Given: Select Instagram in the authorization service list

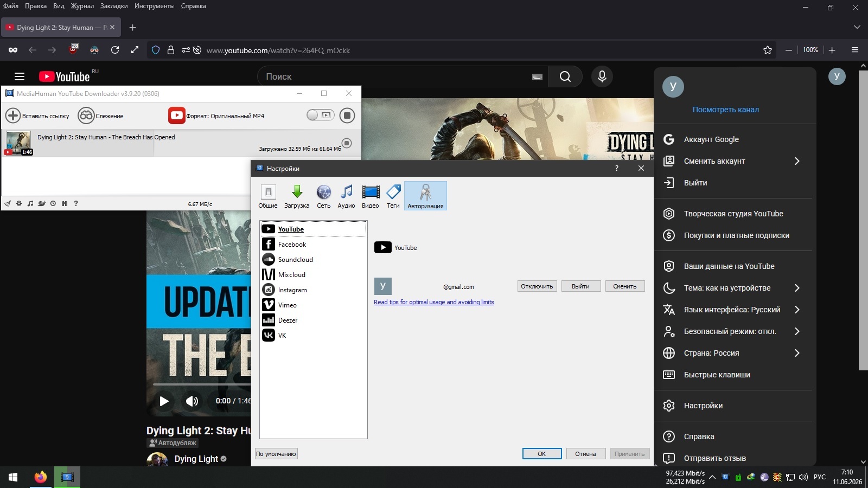Looking at the screenshot, I should coord(314,290).
